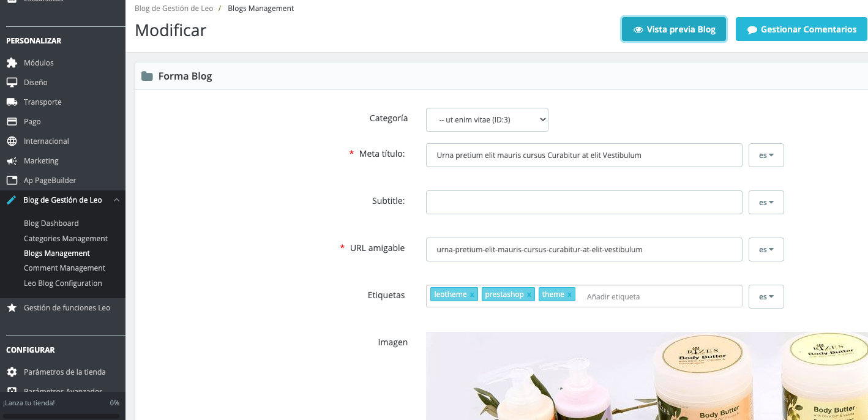Screen dimensions: 868x420
Task: Click the speech bubble icon in Gestionar Comentarios
Action: coord(752,30)
